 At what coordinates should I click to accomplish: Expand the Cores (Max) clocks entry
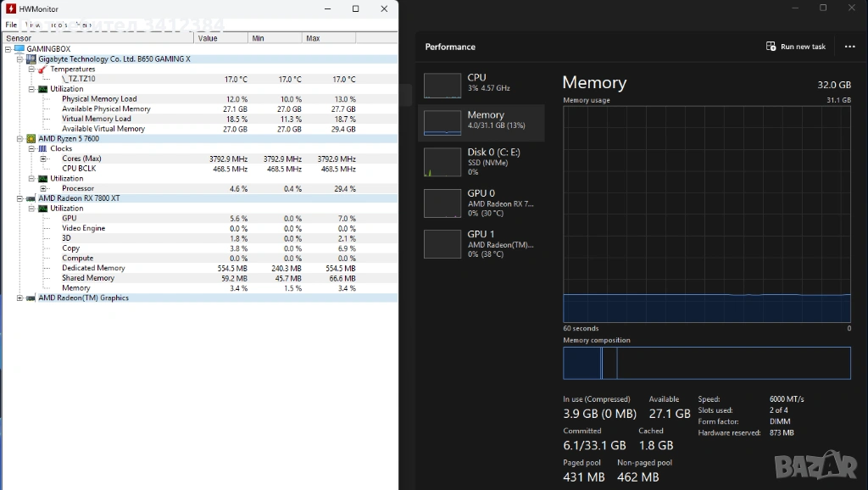tap(43, 159)
